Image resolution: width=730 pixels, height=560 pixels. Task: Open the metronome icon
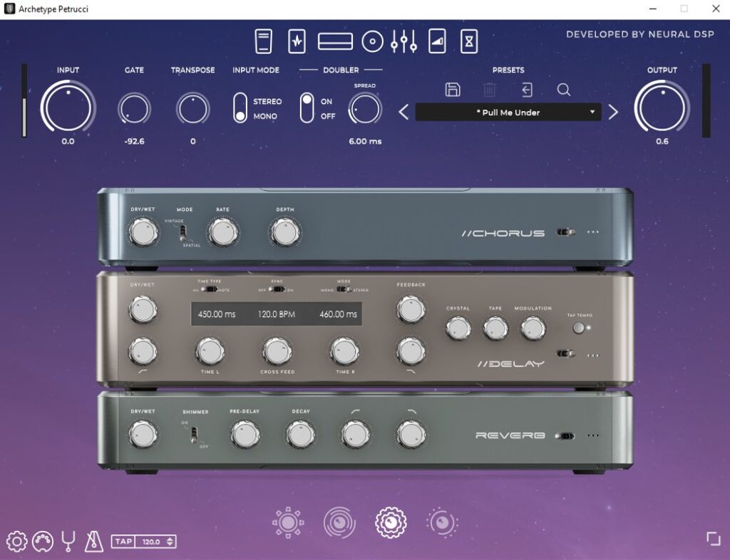pos(93,541)
